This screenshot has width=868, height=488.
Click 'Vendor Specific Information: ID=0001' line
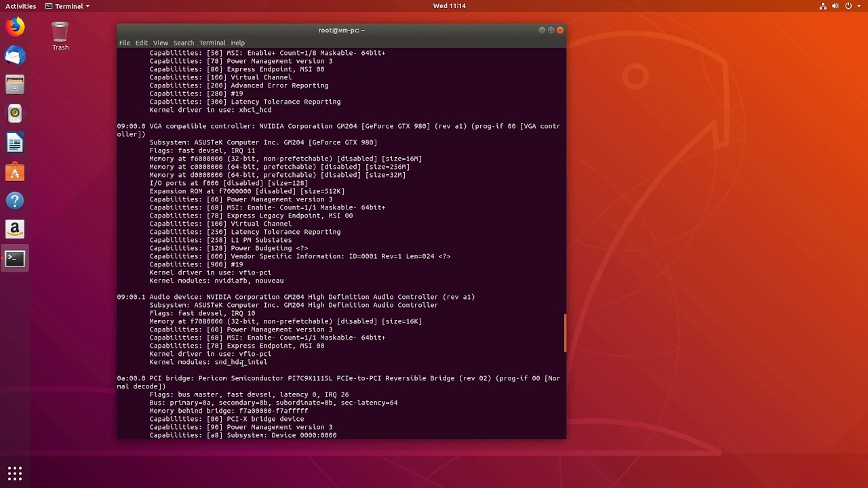[x=300, y=256]
